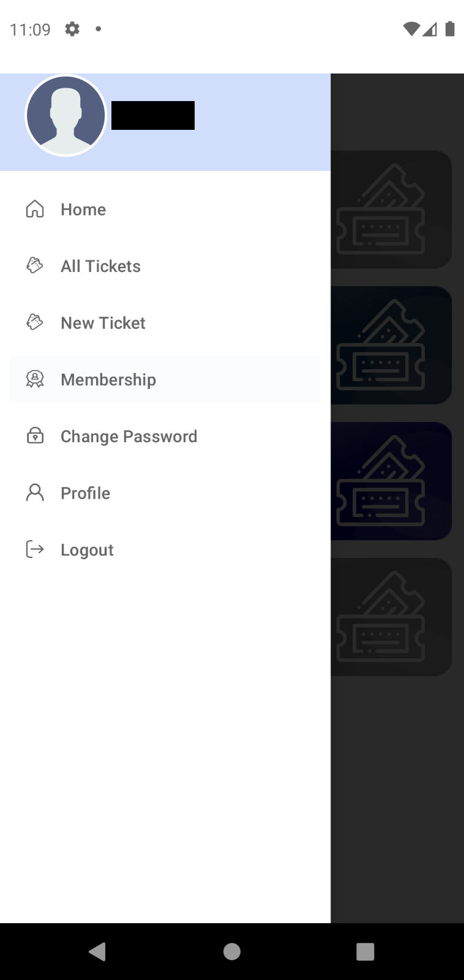Tap the All Tickets ticket icon
Screen dimensions: 464x980
35,266
